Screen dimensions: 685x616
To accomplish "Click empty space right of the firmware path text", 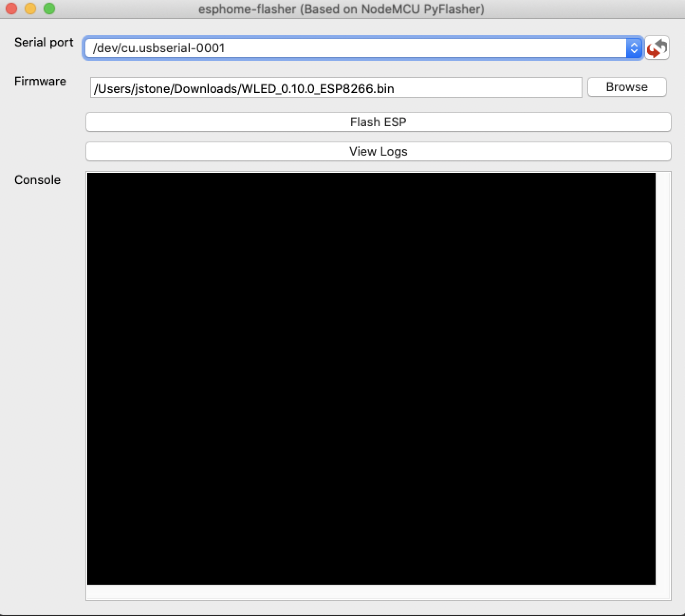I will (x=488, y=88).
